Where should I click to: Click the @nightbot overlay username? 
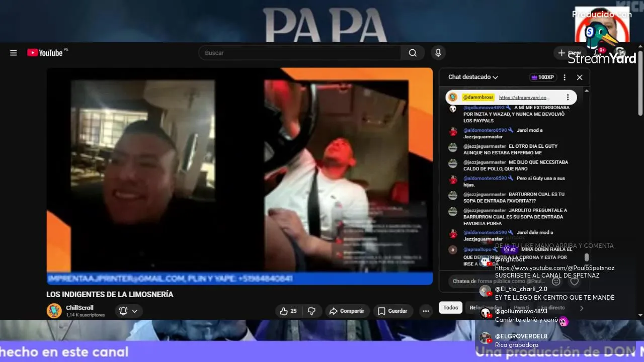point(510,259)
